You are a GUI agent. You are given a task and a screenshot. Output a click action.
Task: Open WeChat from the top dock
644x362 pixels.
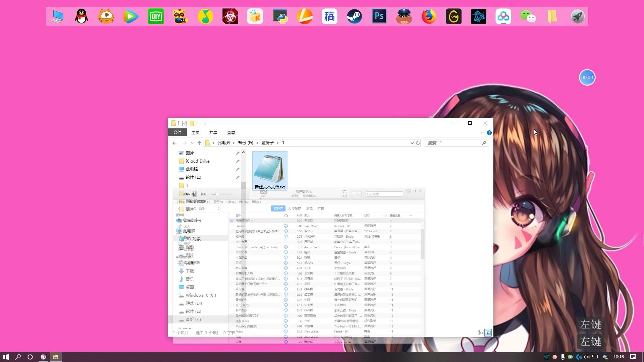point(528,16)
